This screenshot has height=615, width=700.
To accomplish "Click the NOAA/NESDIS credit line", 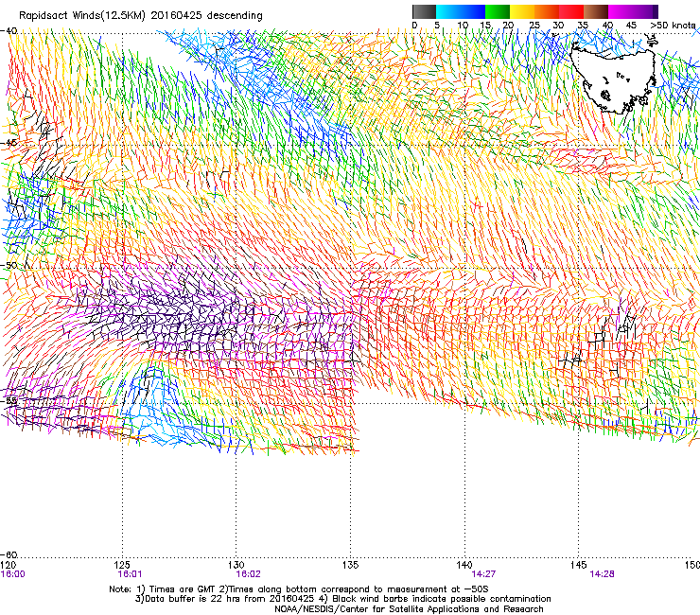I will pos(409,609).
